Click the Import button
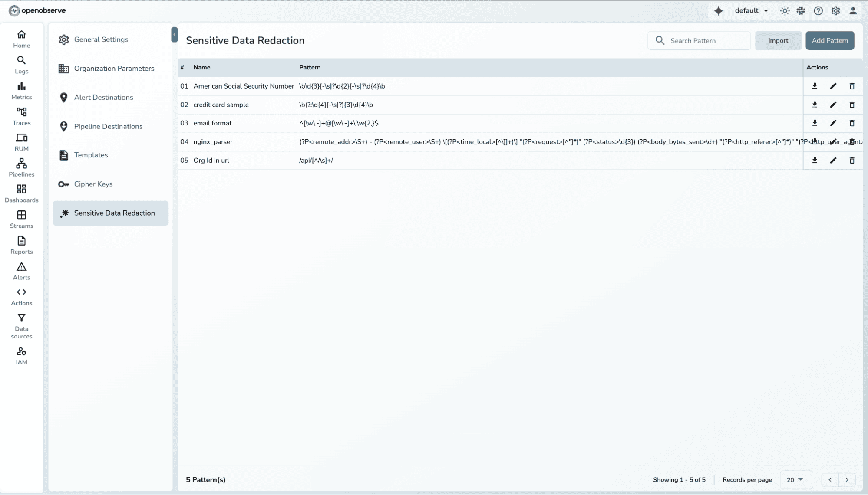This screenshot has height=495, width=868. [778, 40]
